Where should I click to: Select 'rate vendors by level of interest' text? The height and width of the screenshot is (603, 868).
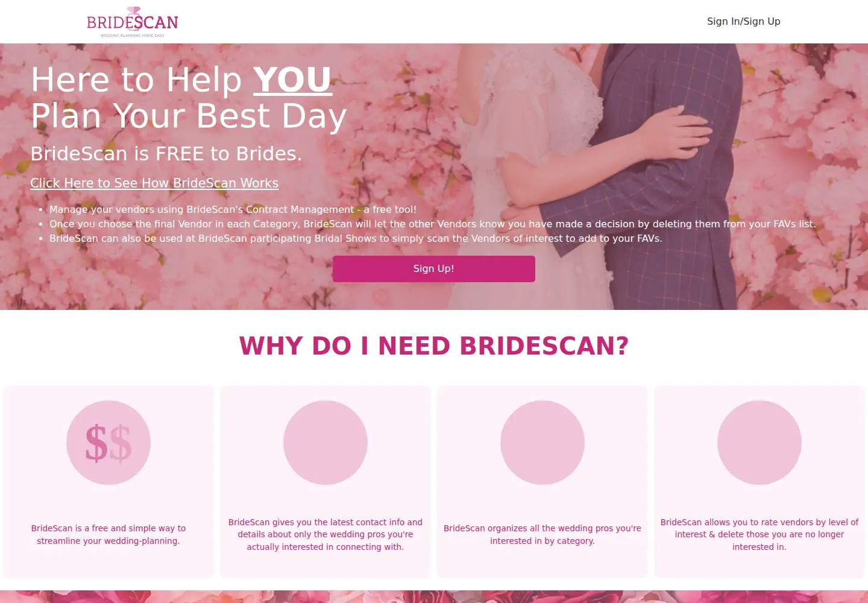pos(759,534)
